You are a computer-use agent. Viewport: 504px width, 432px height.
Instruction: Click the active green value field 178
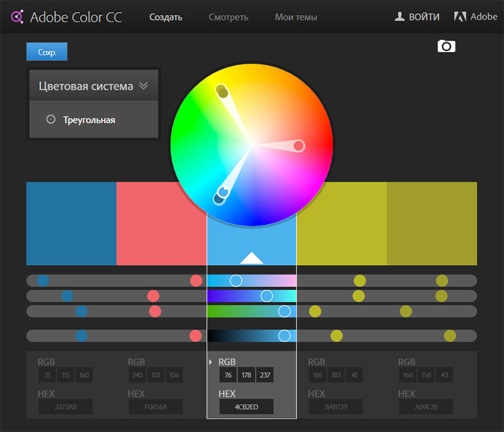click(246, 375)
